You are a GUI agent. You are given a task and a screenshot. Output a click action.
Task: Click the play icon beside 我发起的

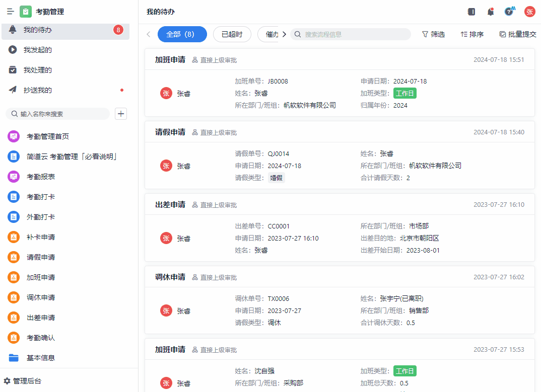(13, 50)
